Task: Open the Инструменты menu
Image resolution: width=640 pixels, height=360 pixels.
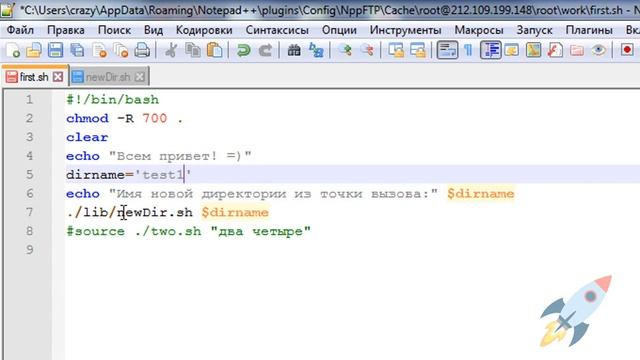Action: click(x=406, y=30)
